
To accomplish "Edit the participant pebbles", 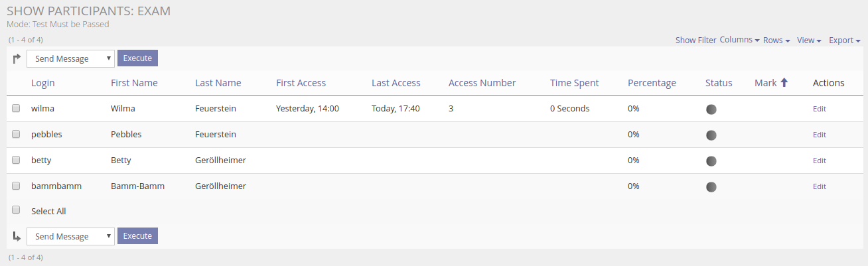I will point(820,135).
